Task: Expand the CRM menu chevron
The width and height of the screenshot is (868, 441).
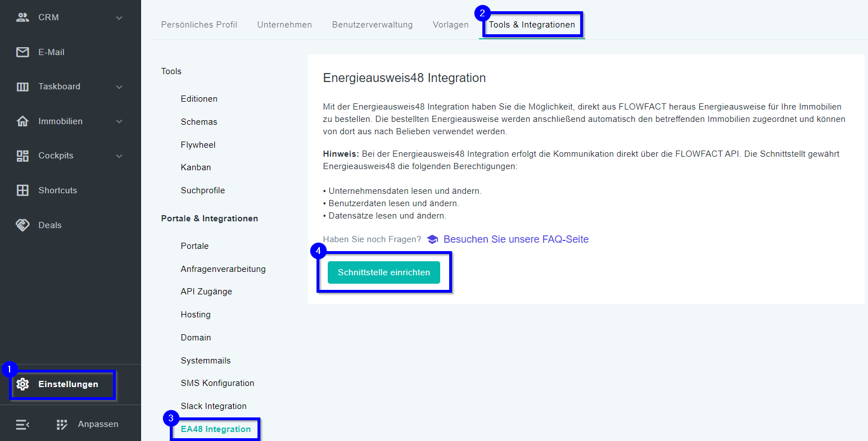Action: point(119,18)
